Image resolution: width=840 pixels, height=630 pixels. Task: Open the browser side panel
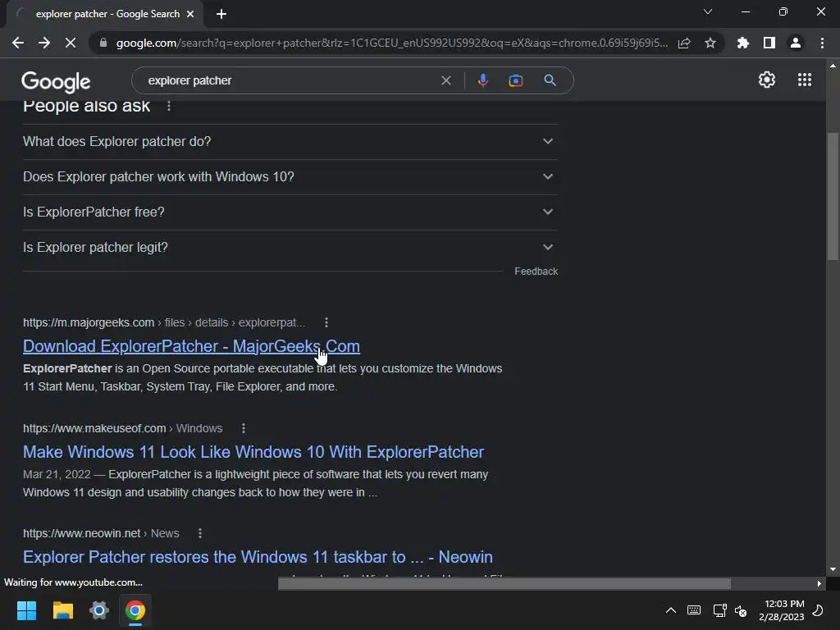(769, 43)
